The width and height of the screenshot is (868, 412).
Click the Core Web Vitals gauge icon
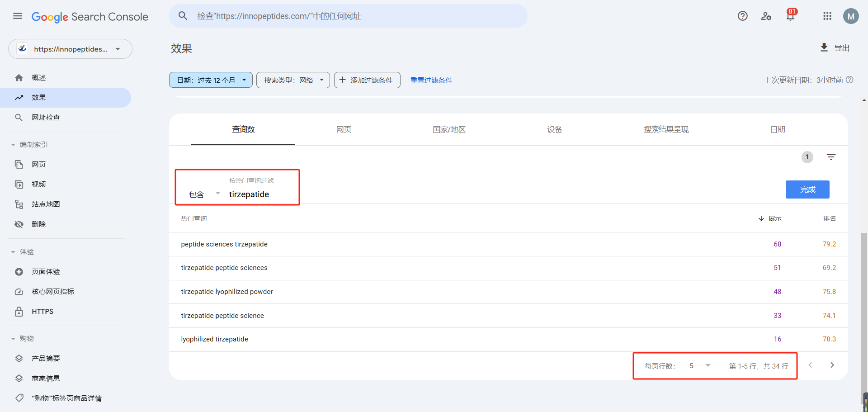coord(19,292)
